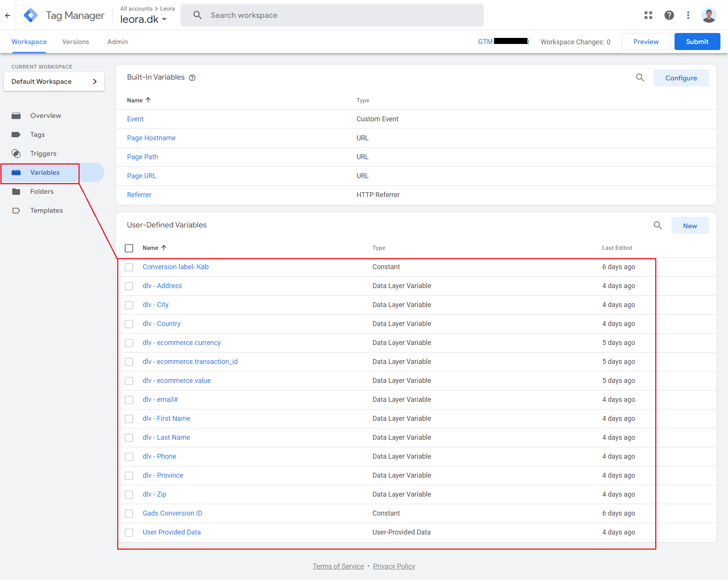This screenshot has height=580, width=728.
Task: Click the Last Edited column header
Action: coord(617,248)
